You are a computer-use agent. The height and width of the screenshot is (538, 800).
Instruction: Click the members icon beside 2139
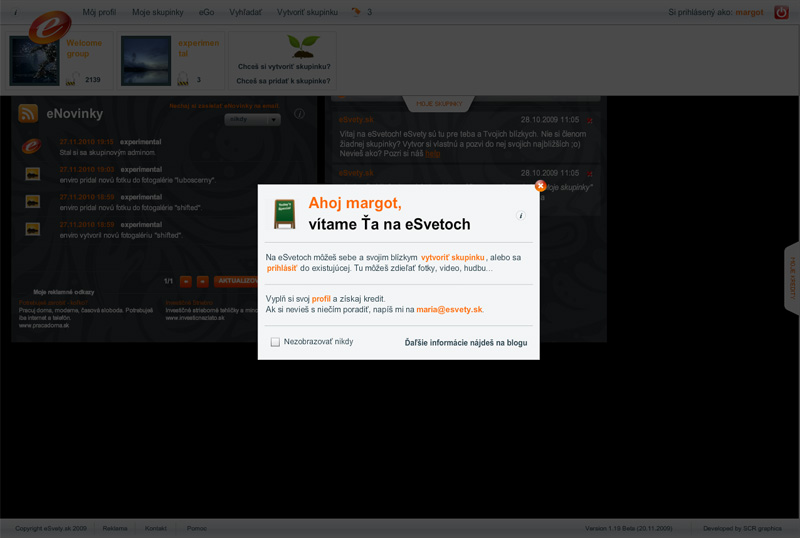(73, 79)
